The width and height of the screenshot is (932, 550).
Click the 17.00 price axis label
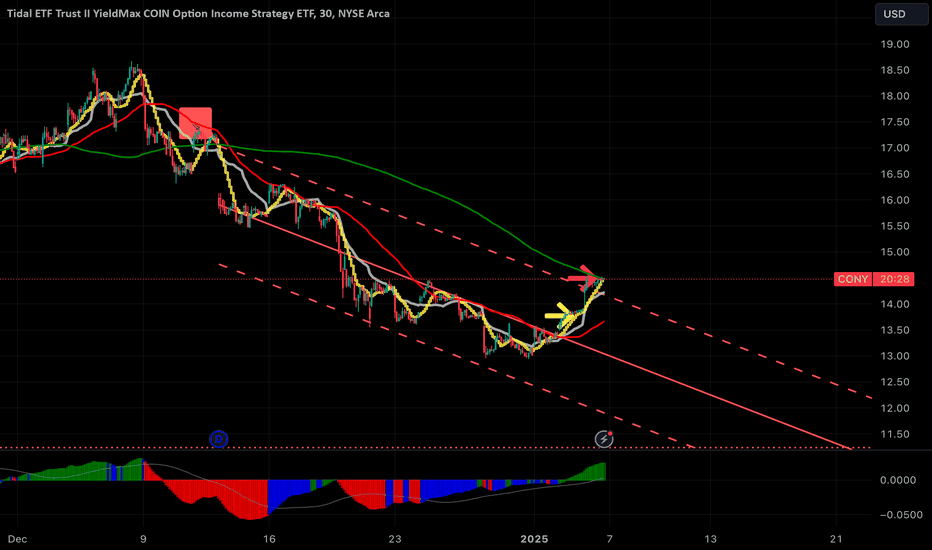point(895,148)
